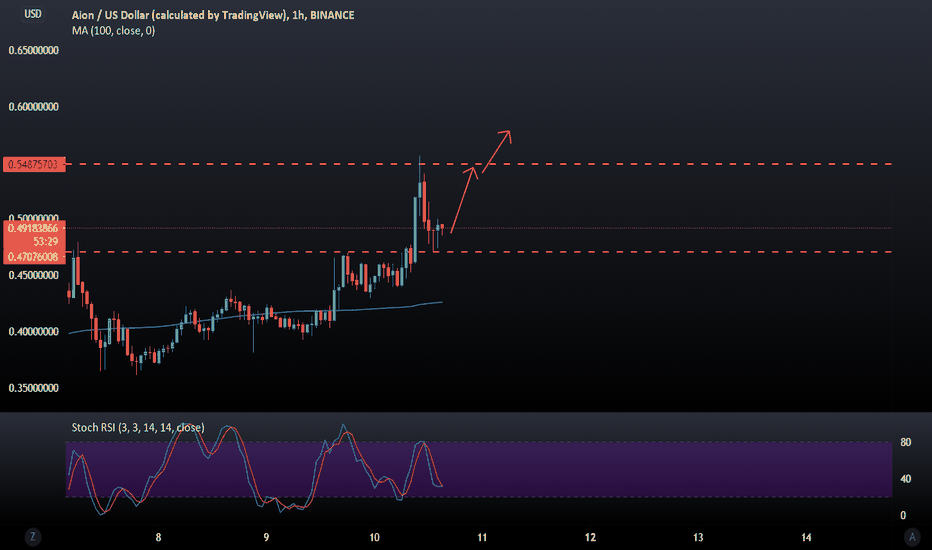The image size is (932, 550).
Task: Click date 13 on the time axis
Action: (x=698, y=538)
